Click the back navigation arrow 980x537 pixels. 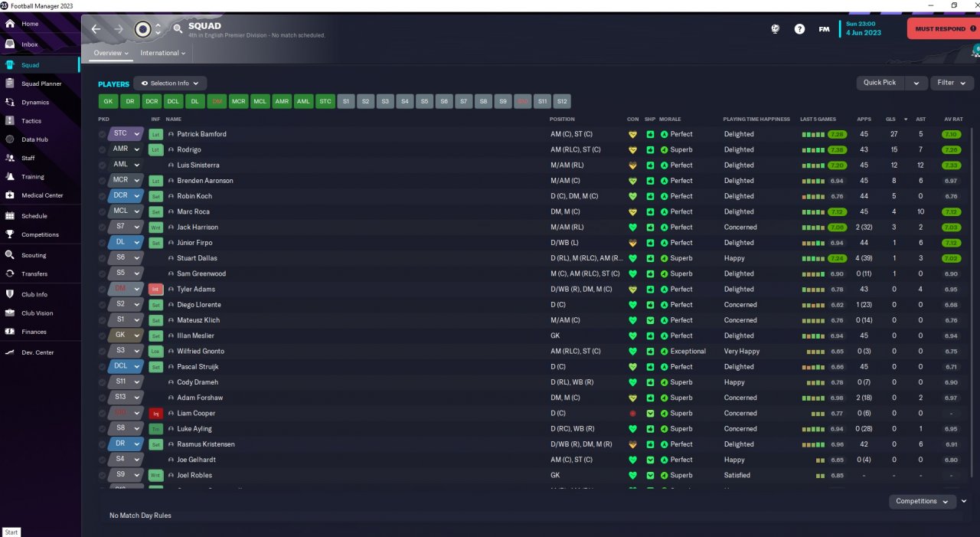(x=96, y=29)
